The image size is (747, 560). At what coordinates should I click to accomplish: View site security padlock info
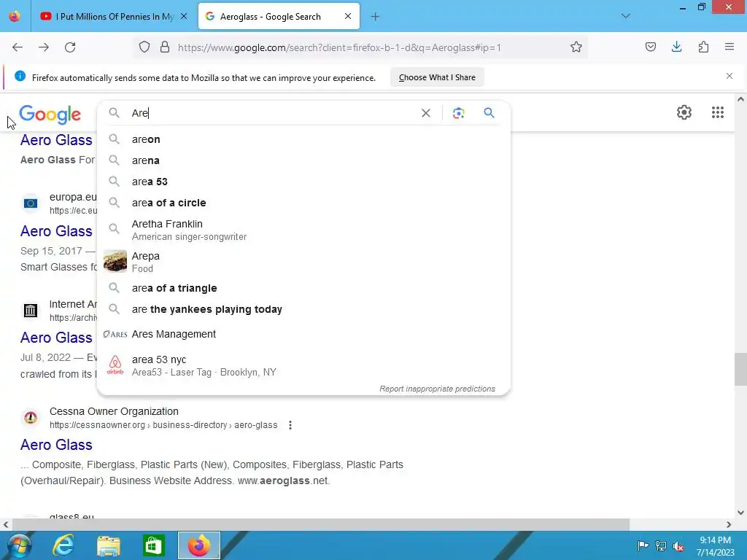[x=165, y=47]
